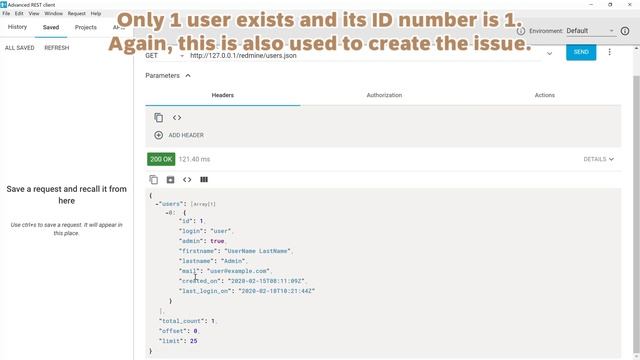
Task: Click the add header plus icon
Action: tap(158, 135)
